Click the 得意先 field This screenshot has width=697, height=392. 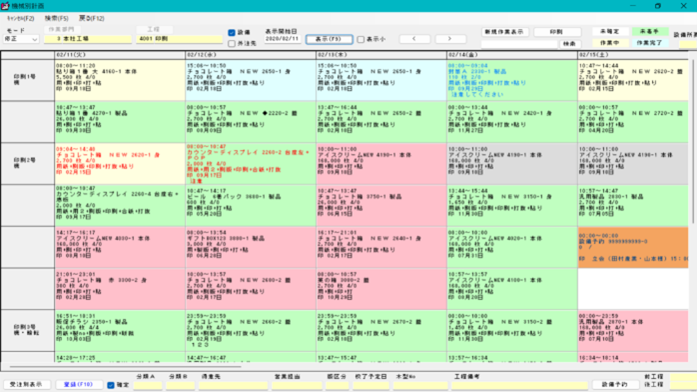point(233,385)
